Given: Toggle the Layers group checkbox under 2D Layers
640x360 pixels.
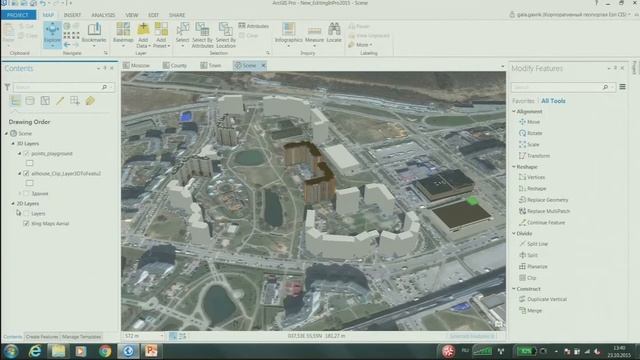Looking at the screenshot, I should pos(27,213).
